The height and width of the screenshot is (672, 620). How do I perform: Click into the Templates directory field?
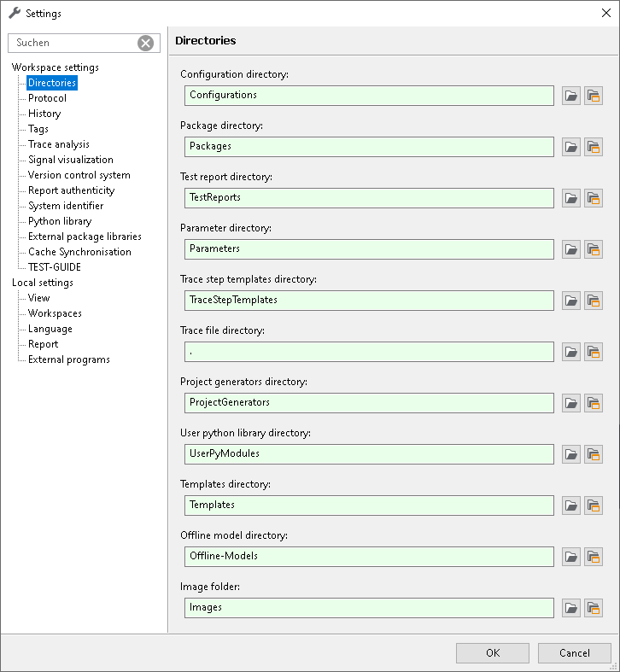coord(369,505)
